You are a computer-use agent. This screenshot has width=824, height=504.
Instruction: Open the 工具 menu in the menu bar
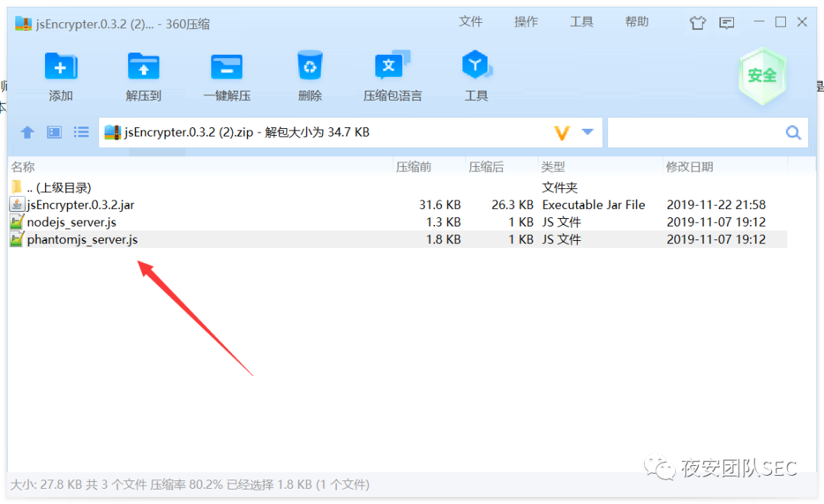pyautogui.click(x=581, y=21)
